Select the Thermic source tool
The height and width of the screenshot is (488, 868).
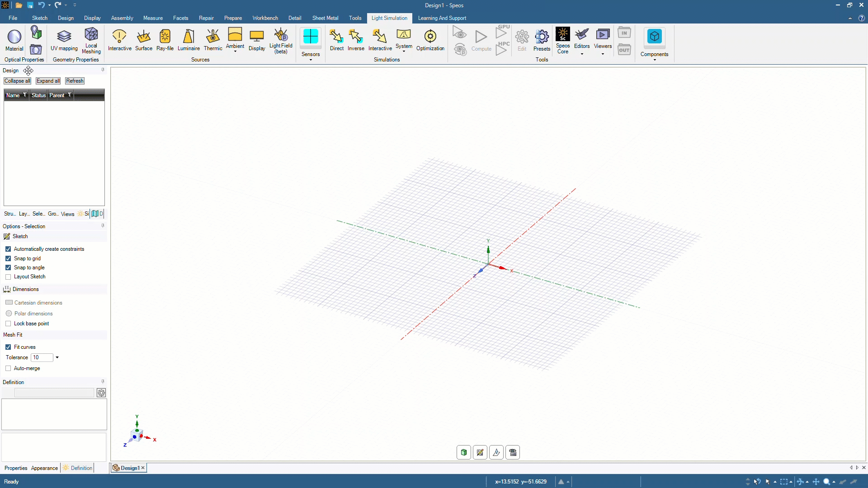tap(212, 40)
